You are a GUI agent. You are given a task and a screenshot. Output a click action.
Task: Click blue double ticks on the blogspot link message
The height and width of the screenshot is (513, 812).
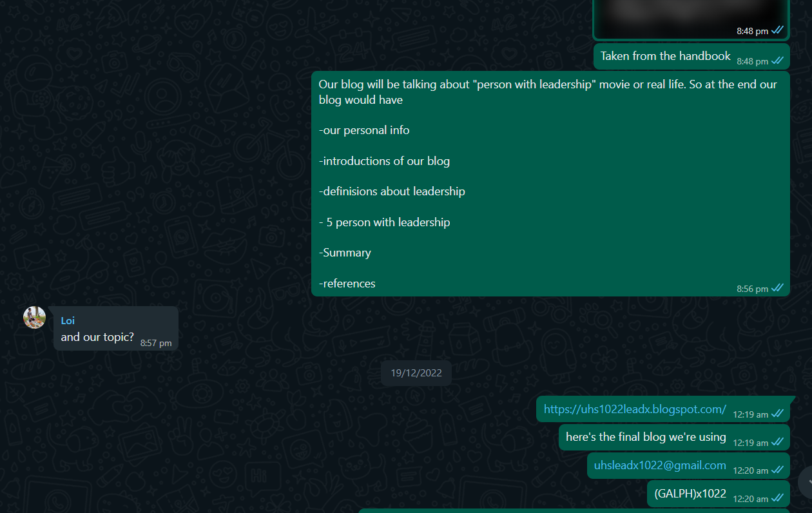778,414
